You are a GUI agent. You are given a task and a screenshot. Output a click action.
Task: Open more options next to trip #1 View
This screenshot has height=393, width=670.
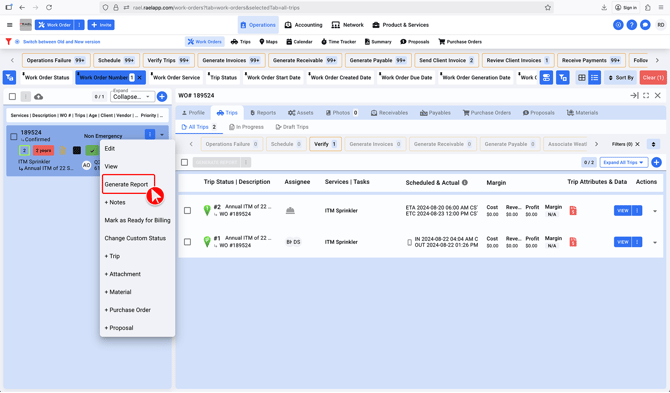(637, 242)
